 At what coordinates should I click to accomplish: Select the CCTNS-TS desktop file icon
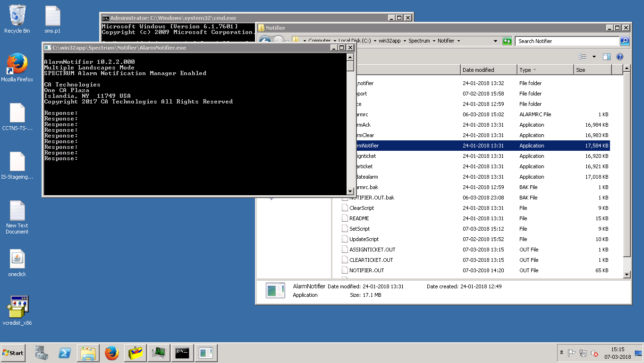click(x=17, y=117)
